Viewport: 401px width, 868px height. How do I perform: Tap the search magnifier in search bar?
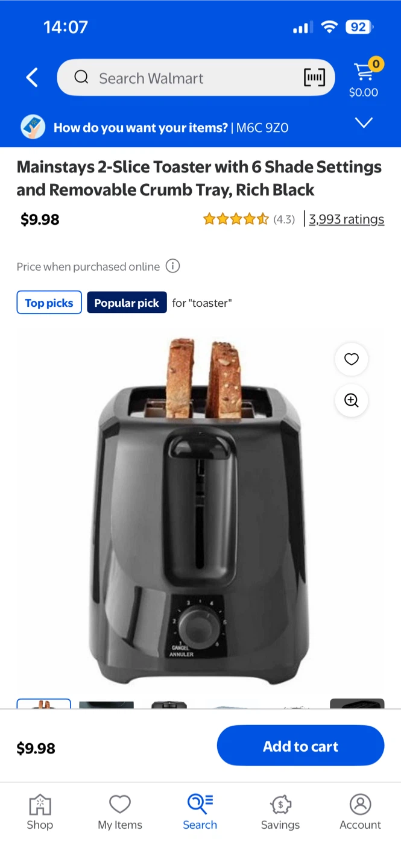(81, 77)
